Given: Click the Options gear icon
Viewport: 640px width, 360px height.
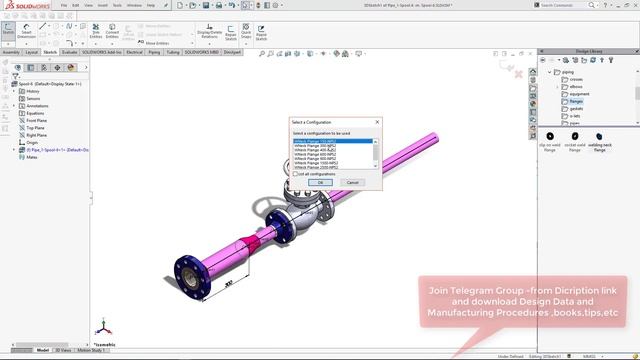Looking at the screenshot, I should click(x=276, y=5).
